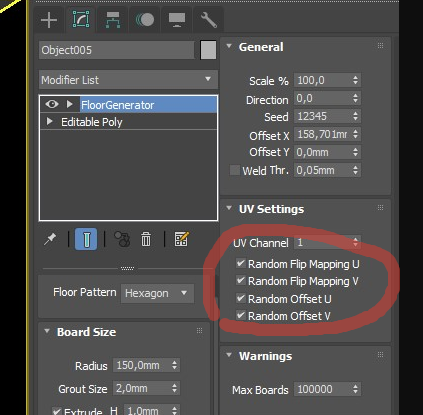Click make unique icon
Image resolution: width=423 pixels, height=415 pixels.
pyautogui.click(x=122, y=239)
